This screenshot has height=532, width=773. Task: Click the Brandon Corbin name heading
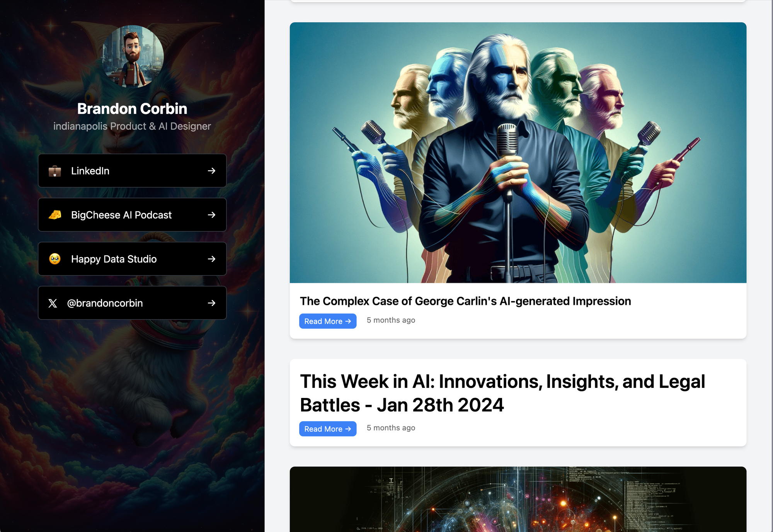pos(132,109)
